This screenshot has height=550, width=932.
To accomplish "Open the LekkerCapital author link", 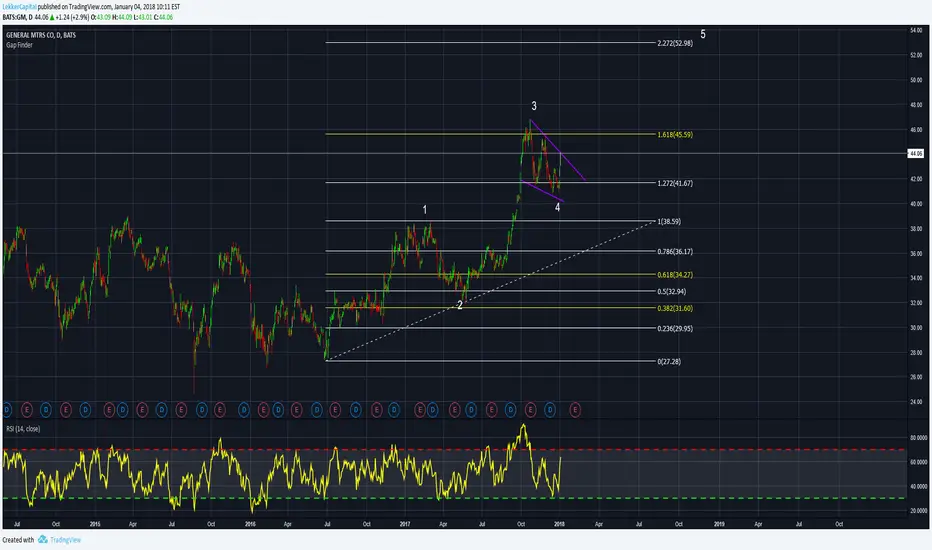I will [20, 7].
